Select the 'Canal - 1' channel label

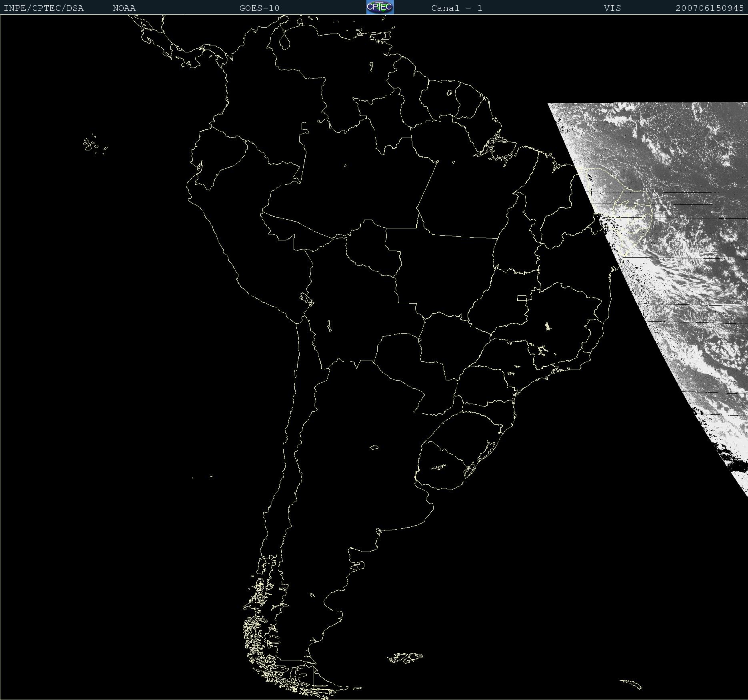tap(457, 8)
